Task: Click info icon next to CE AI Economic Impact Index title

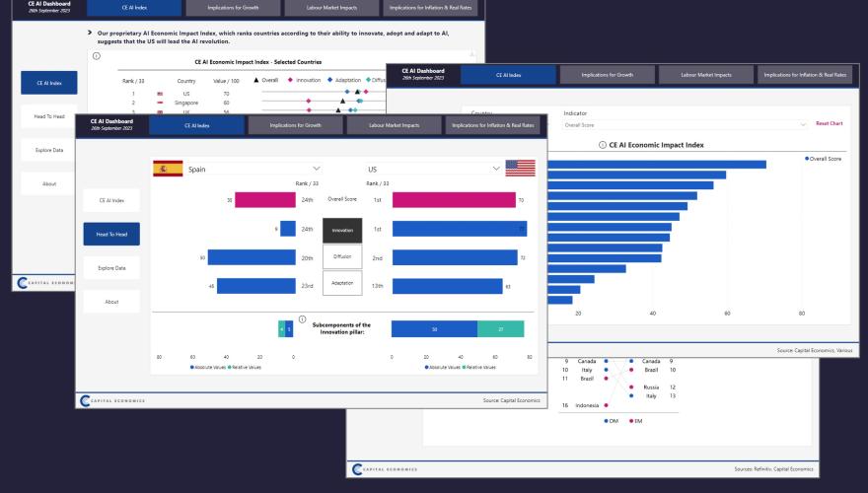Action: 602,145
